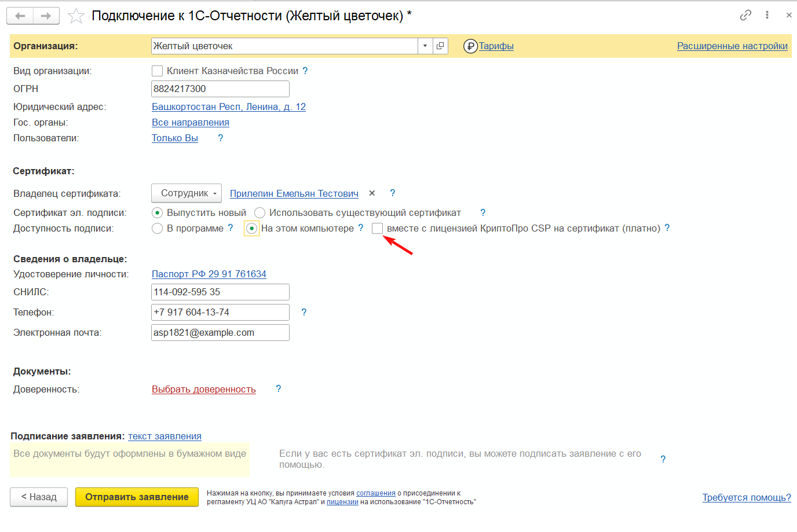Image resolution: width=797 pixels, height=532 pixels.
Task: Click the Сертификат section heading
Action: point(43,171)
